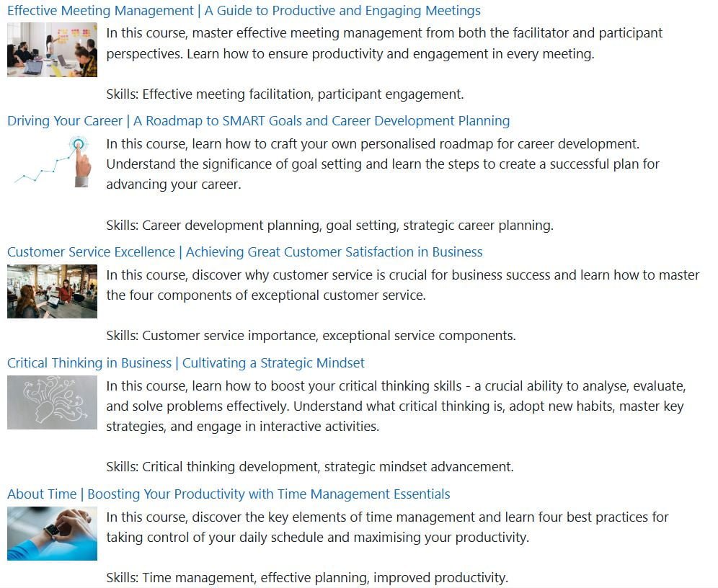The height and width of the screenshot is (588, 718).
Task: Open the Customer Service Excellence course link
Action: (x=244, y=252)
